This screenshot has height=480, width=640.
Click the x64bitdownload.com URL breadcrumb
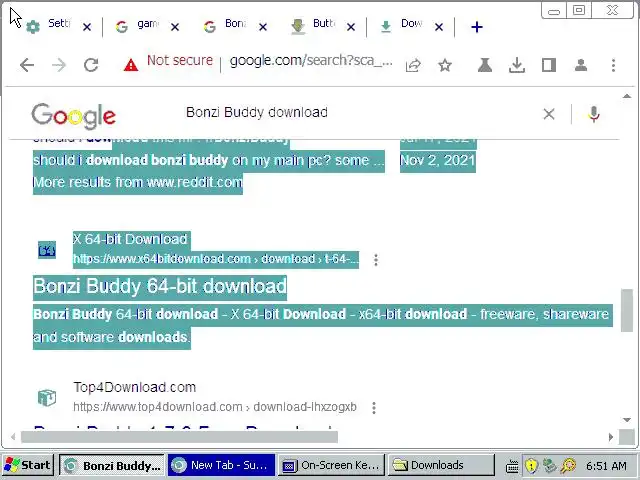pos(216,259)
